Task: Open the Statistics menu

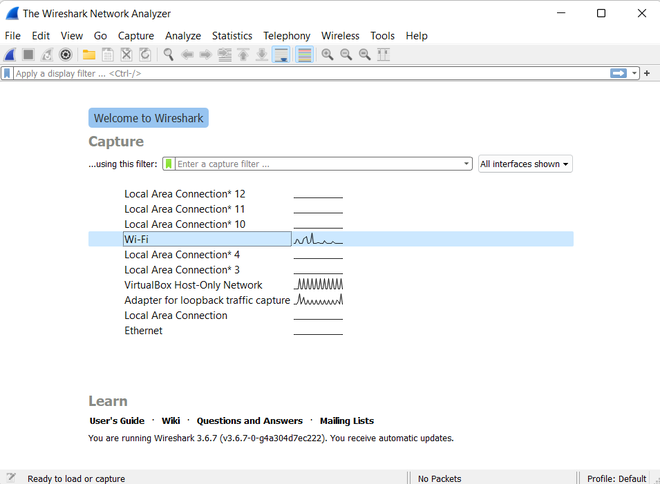Action: (232, 36)
